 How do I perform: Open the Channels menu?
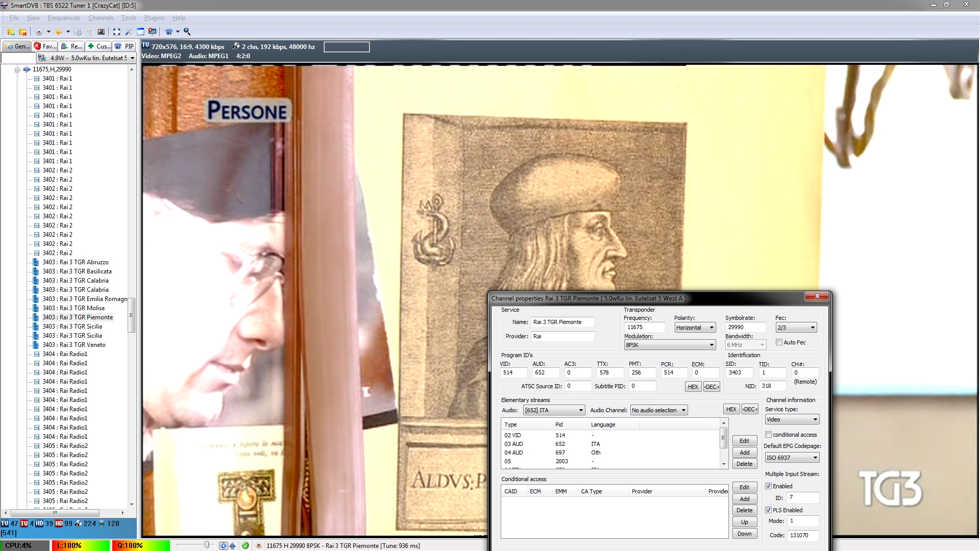click(101, 18)
